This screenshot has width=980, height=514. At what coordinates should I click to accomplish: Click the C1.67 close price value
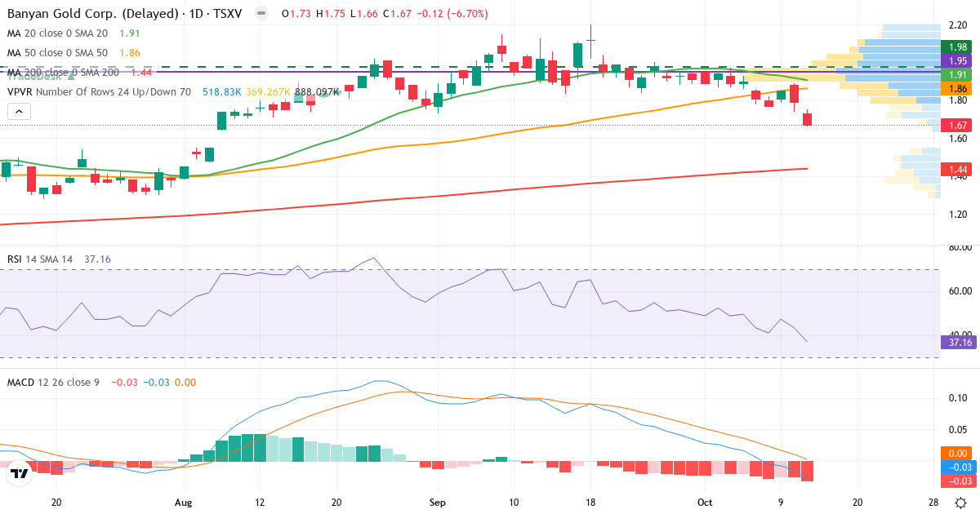pos(397,14)
